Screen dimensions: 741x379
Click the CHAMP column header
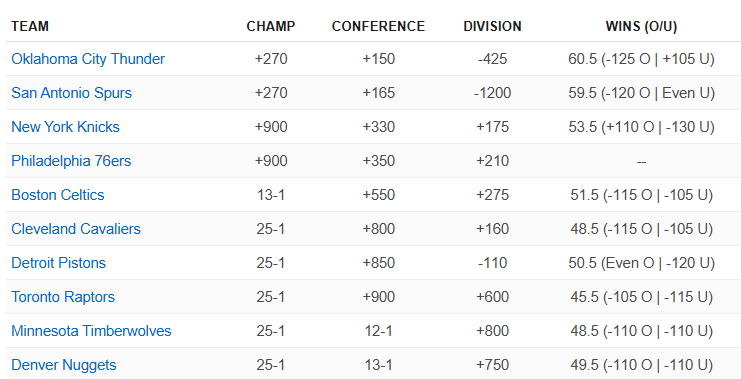[x=271, y=26]
